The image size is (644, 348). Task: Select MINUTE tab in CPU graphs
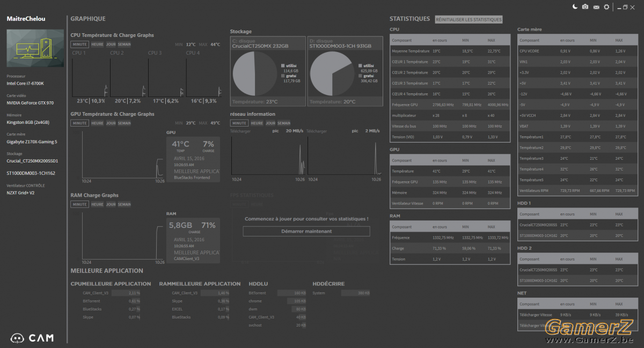80,45
